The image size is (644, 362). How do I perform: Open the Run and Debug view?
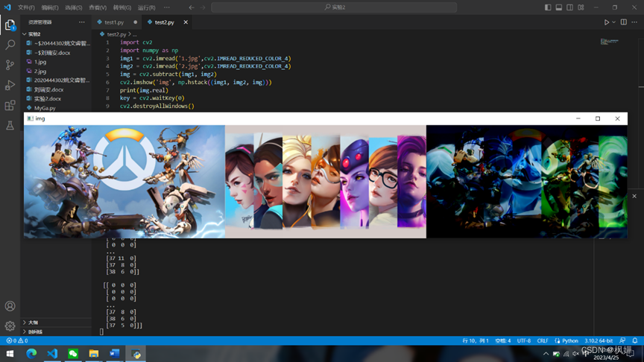(x=10, y=85)
